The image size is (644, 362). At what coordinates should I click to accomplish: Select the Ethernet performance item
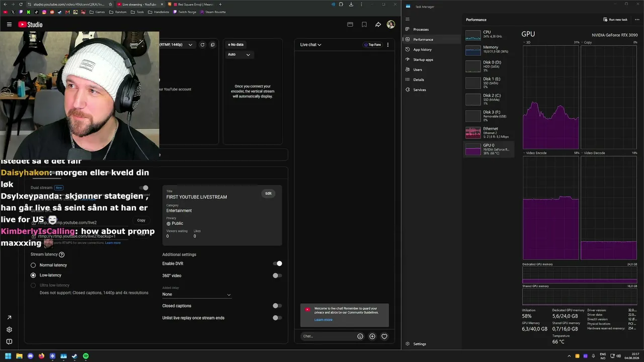click(x=488, y=132)
